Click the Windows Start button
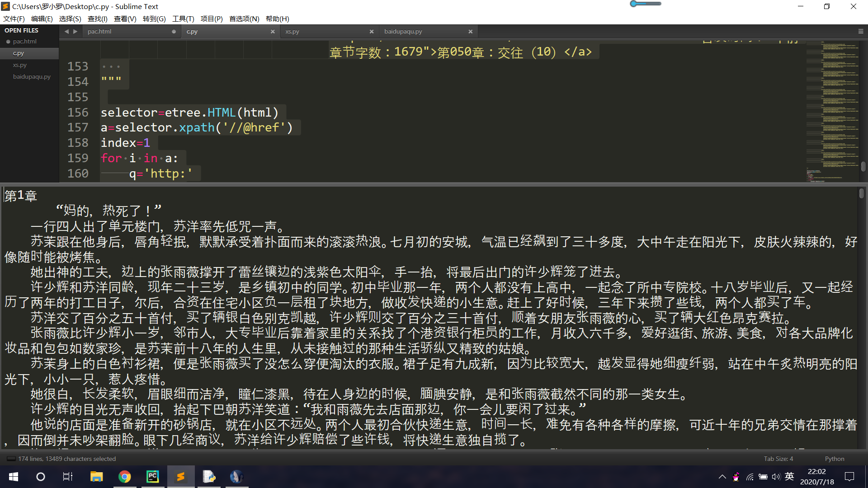Screen dimensions: 868x488 pyautogui.click(x=13, y=477)
